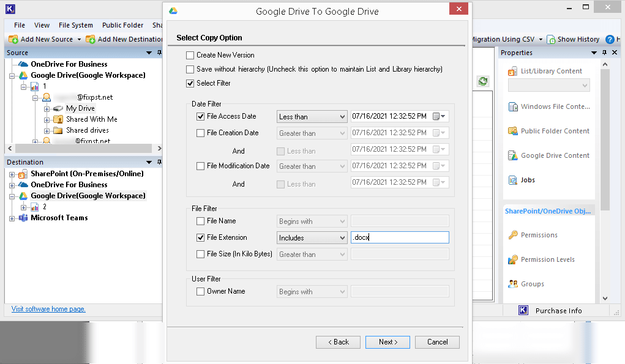Select the SharePoint/OneDrive Obj... section header
This screenshot has width=625, height=364.
(x=548, y=211)
